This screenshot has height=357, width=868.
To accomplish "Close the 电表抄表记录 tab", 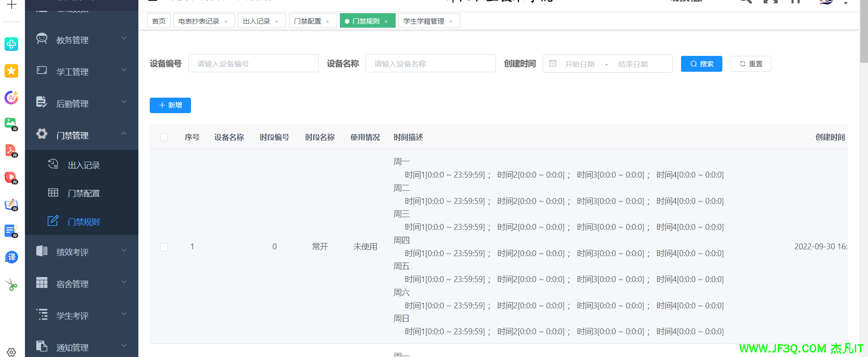I will click(x=226, y=21).
